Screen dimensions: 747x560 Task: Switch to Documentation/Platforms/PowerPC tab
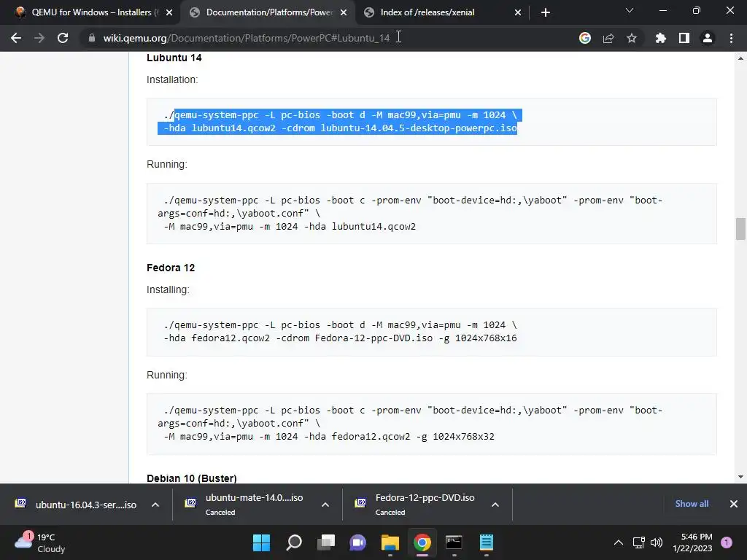pos(268,12)
